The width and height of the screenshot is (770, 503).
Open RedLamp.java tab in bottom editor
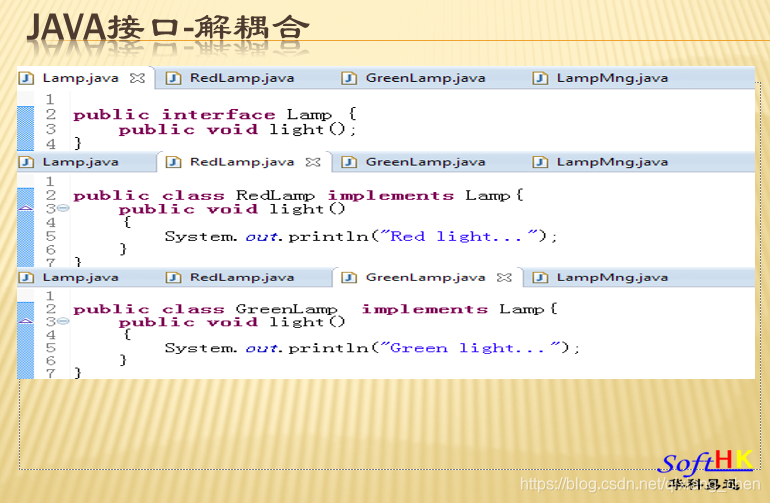click(242, 278)
